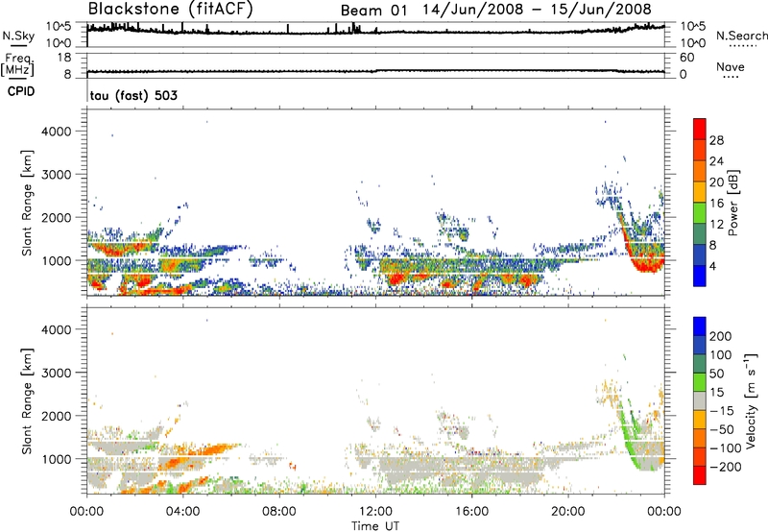768x532 pixels.
Task: Click the "100" label on velocity colorbar
Action: tap(721, 355)
